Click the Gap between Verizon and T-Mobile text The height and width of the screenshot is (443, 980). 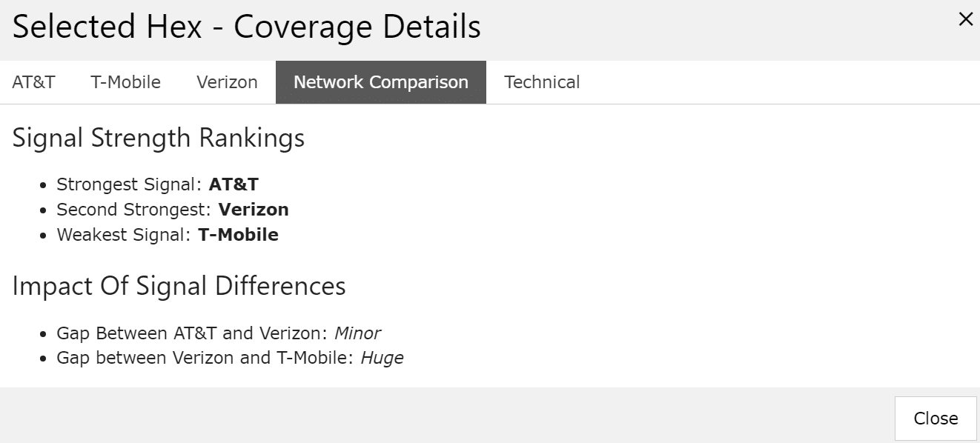pyautogui.click(x=206, y=358)
